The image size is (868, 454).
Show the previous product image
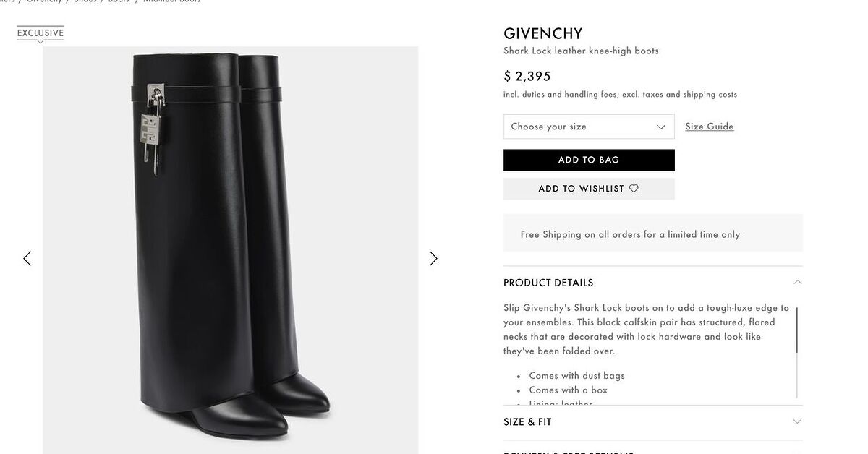tap(27, 258)
